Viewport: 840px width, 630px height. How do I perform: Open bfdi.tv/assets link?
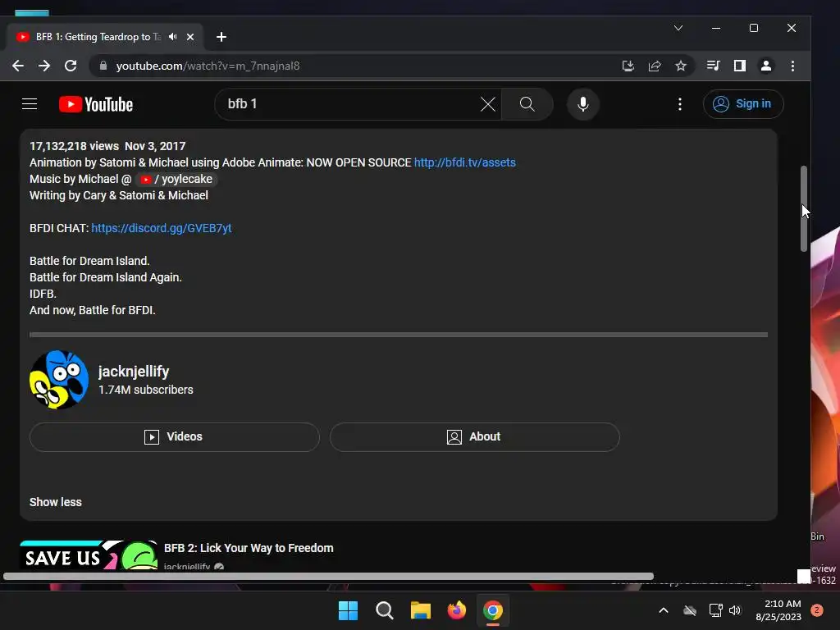[464, 162]
